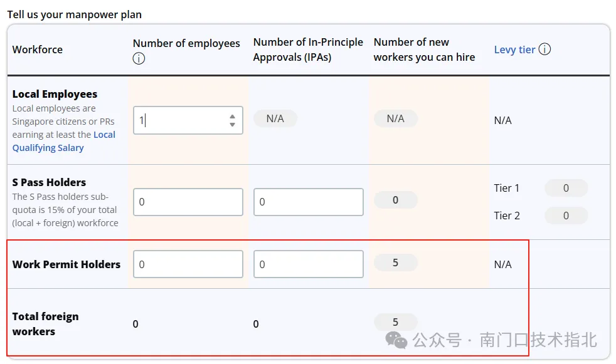Screen dimensions: 616x364
Task: Open the Levy tier link
Action: click(514, 49)
